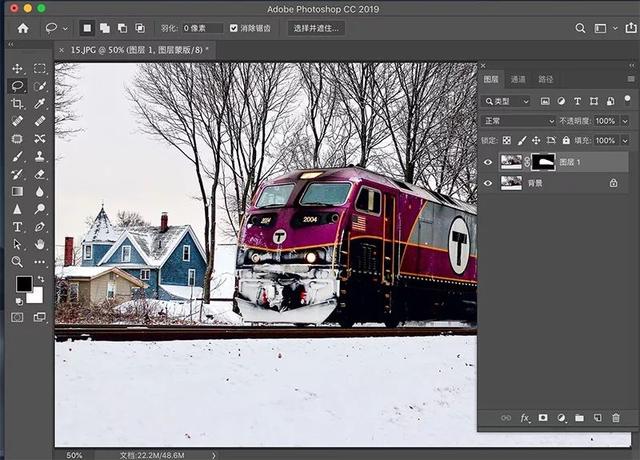This screenshot has width=640, height=460.
Task: Select the Dodge tool
Action: [40, 209]
